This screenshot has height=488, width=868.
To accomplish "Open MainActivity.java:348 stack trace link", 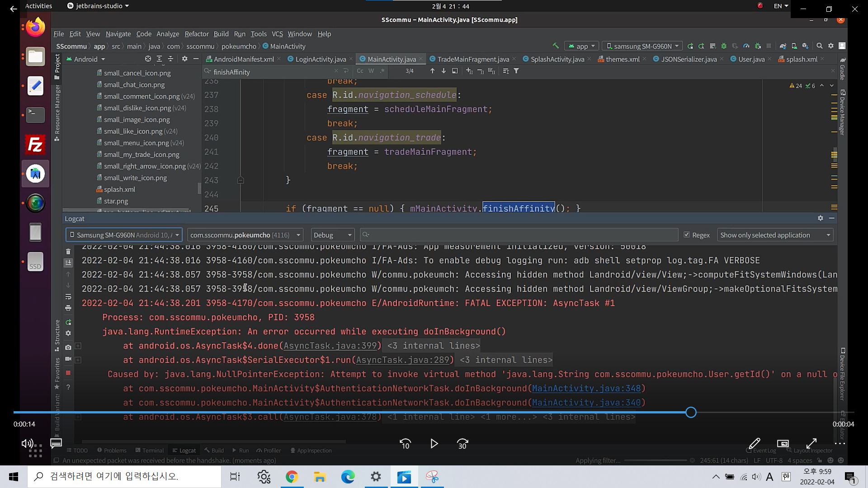I will [586, 389].
